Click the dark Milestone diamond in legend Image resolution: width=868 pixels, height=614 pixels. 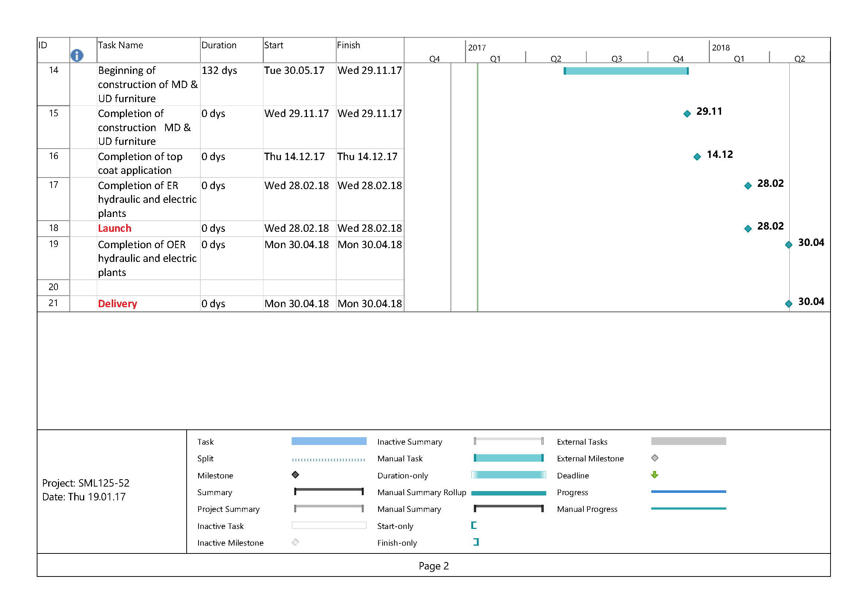295,475
